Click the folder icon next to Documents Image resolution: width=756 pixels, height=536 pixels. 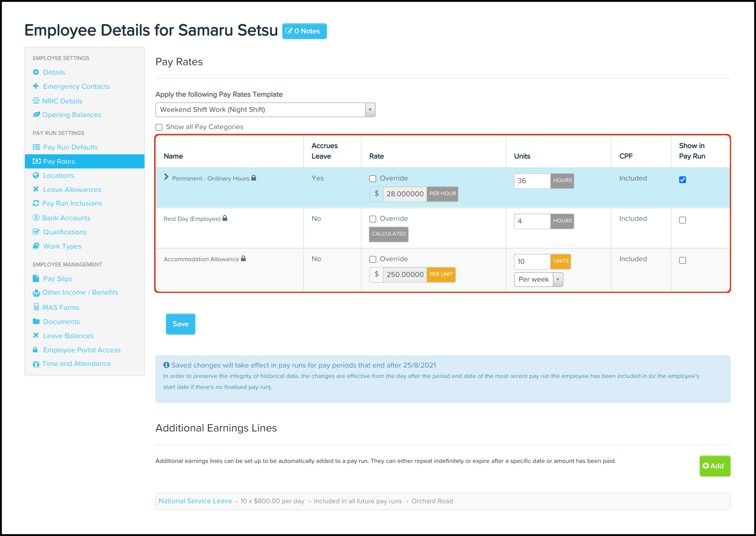pyautogui.click(x=36, y=321)
